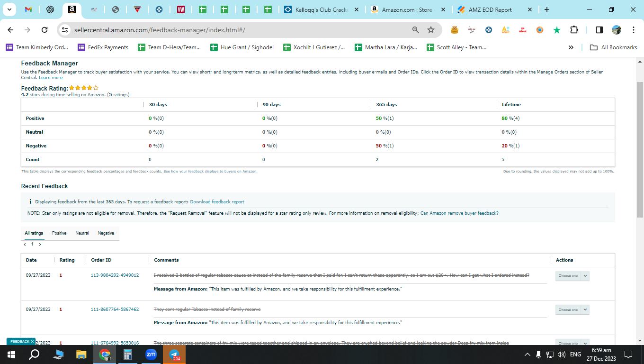644x364 pixels.
Task: Open the Chrome three-dot menu
Action: tap(634, 30)
